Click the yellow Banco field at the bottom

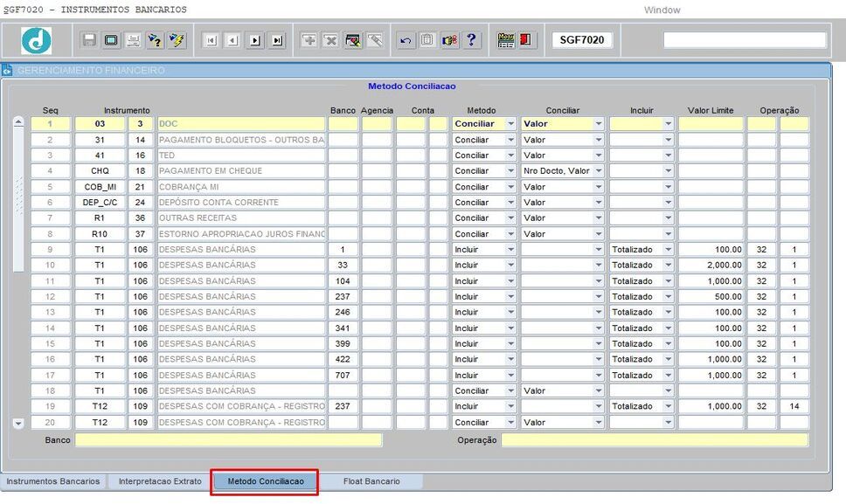(228, 440)
